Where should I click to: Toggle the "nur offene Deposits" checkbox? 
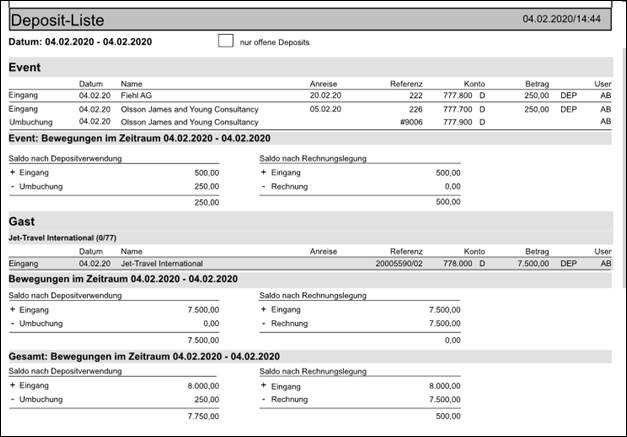click(x=225, y=42)
